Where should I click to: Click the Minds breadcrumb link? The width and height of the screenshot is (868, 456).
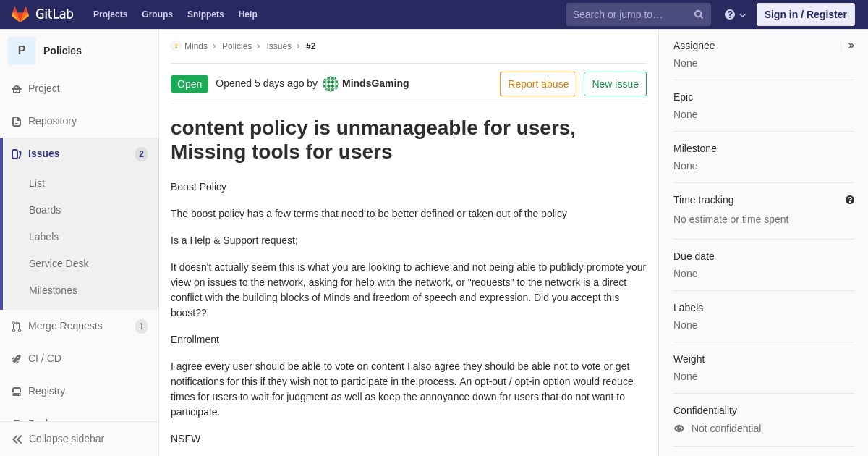pos(195,46)
